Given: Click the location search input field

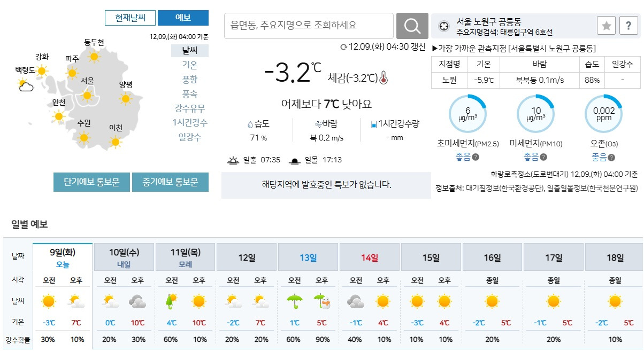Looking at the screenshot, I should pyautogui.click(x=309, y=26).
